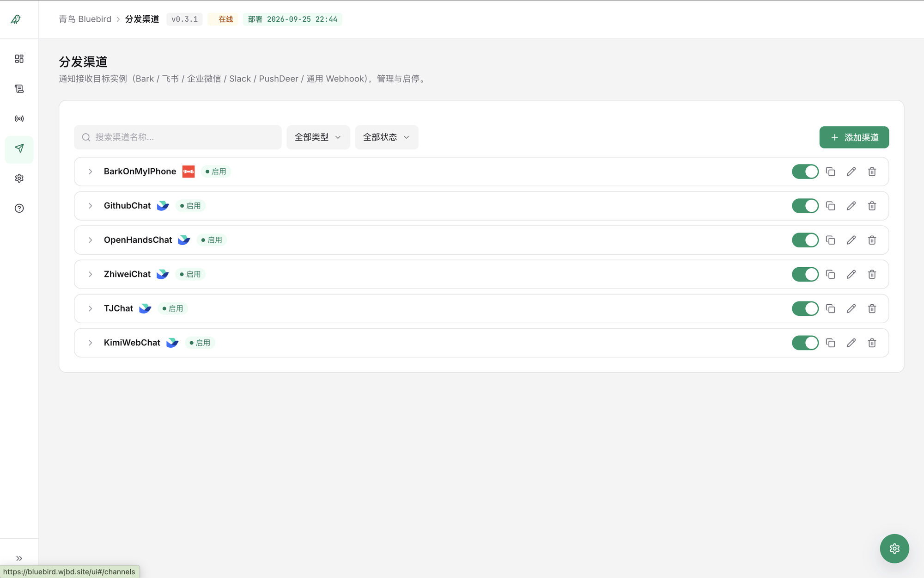The image size is (924, 578).
Task: Expand the BarkOnMyIPhone row chevron
Action: [91, 172]
